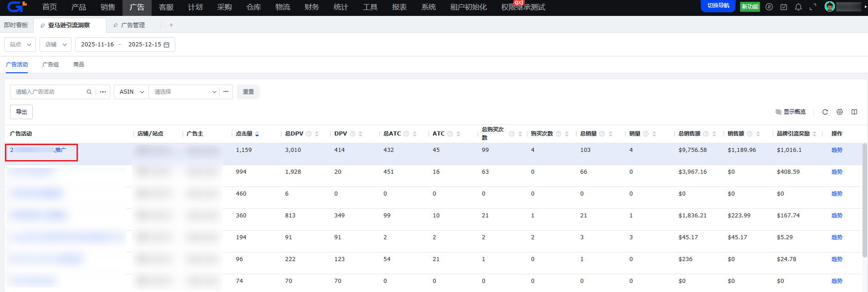Switch to the 广告组 tab
Image resolution: width=868 pixels, height=292 pixels.
[51, 65]
